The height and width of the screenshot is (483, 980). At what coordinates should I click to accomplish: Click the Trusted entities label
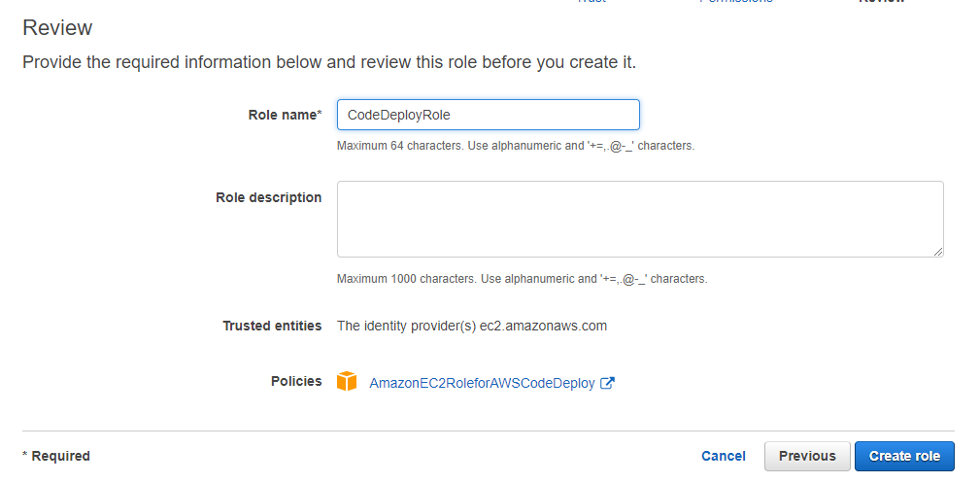tap(272, 326)
